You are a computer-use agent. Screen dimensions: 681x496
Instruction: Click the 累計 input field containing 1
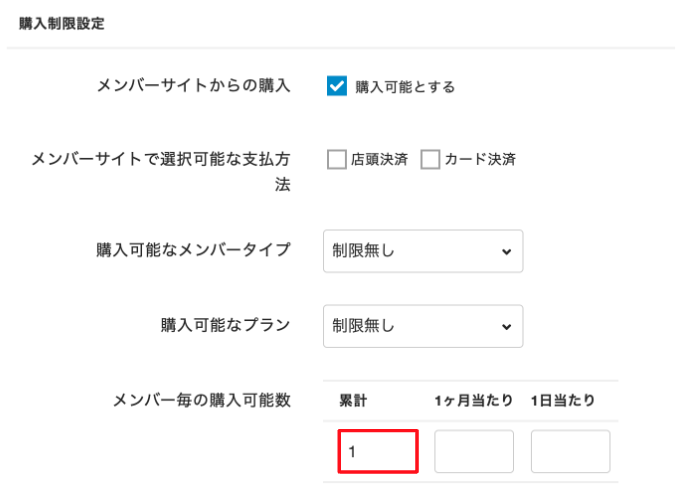click(x=377, y=451)
